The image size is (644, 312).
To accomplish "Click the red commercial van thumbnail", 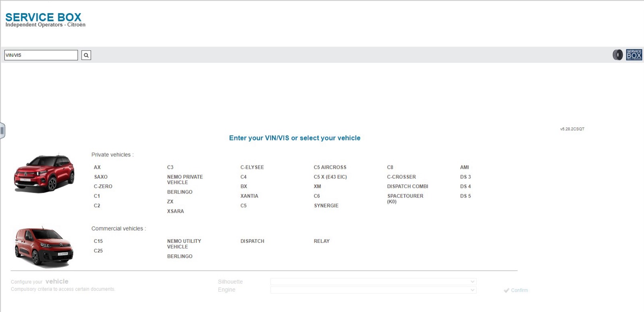I will point(44,247).
